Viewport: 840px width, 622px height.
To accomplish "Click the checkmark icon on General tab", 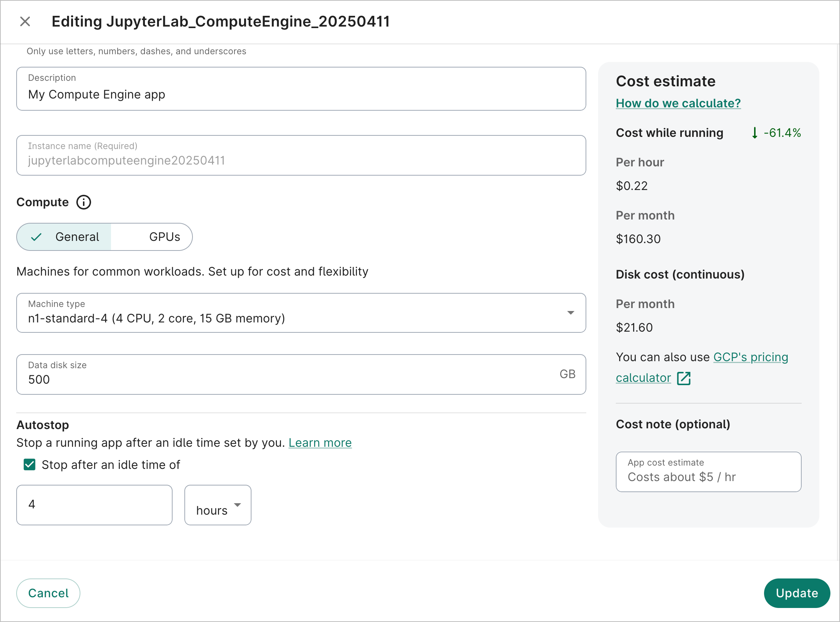I will pos(36,237).
